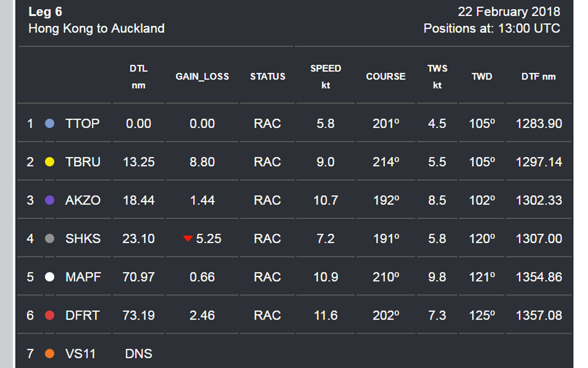Click the DNS status for VS11

pyautogui.click(x=139, y=354)
